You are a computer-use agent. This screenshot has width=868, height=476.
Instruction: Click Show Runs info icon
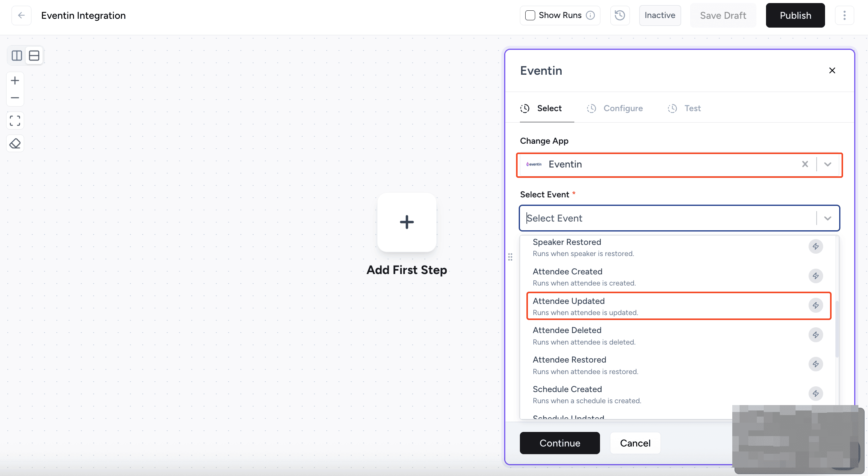(x=590, y=15)
